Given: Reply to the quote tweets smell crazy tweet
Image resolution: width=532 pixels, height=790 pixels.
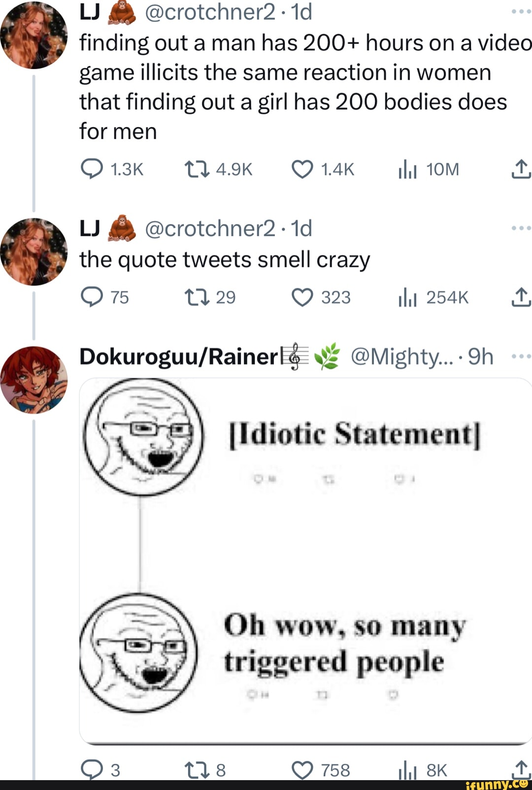Looking at the screenshot, I should pos(92,296).
